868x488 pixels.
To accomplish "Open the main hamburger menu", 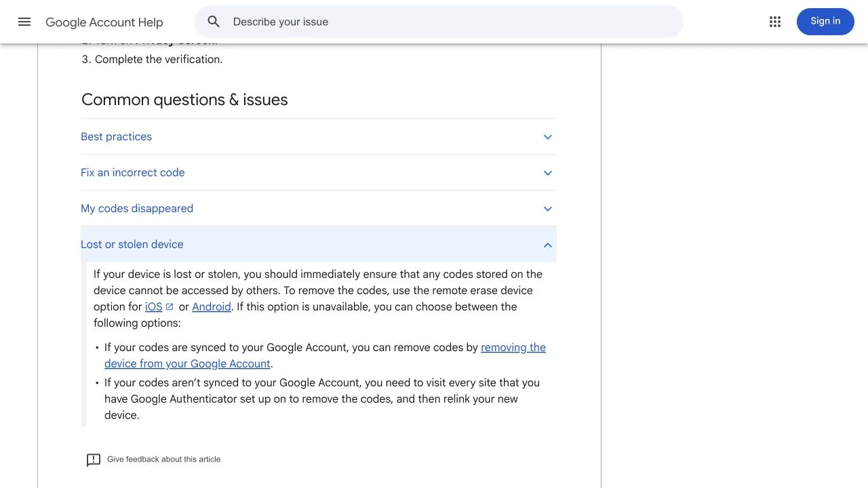I will tap(24, 22).
